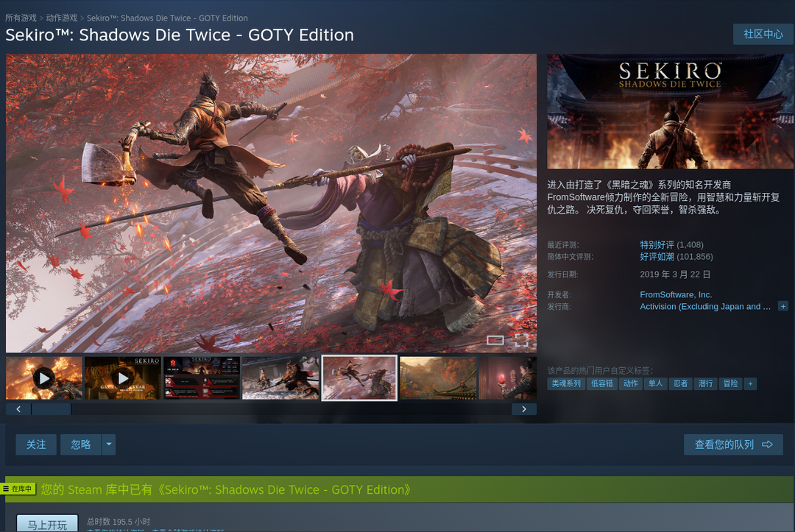This screenshot has width=795, height=532.
Task: Open the 忍者 tag
Action: [680, 383]
